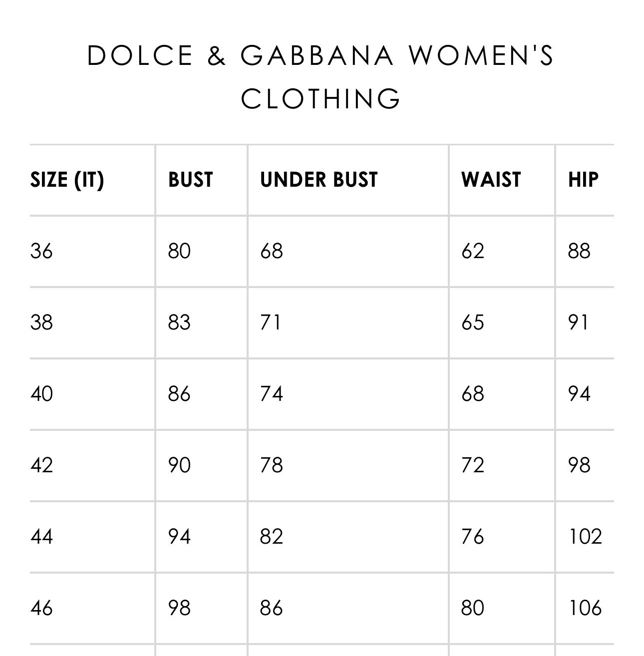The height and width of the screenshot is (656, 644).
Task: Click hip value 106 for size 46
Action: [x=585, y=608]
